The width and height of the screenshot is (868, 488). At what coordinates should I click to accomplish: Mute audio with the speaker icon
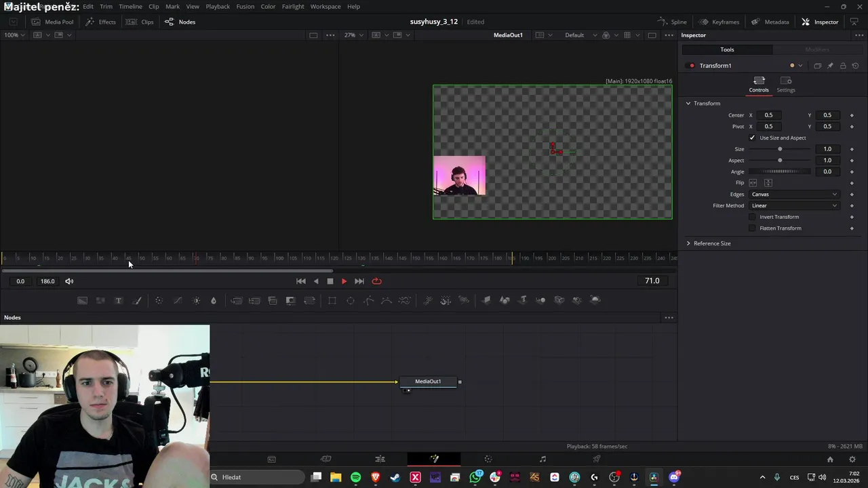pyautogui.click(x=69, y=281)
